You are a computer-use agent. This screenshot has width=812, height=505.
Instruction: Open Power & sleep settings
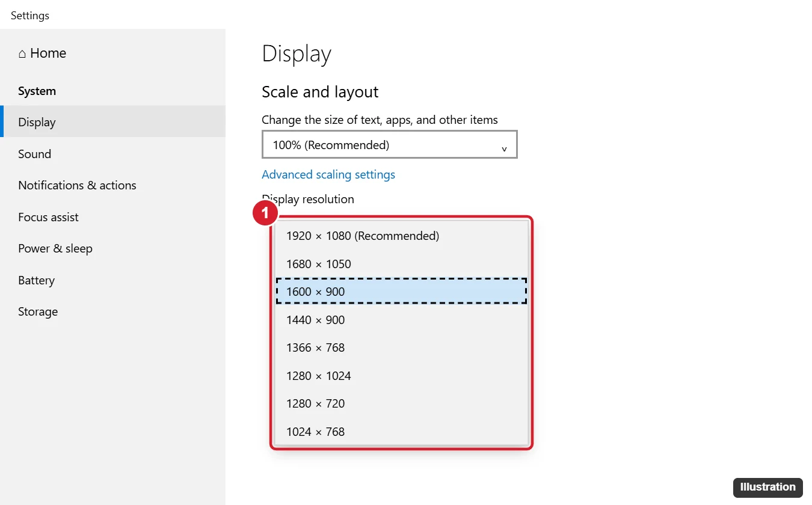[x=113, y=248]
